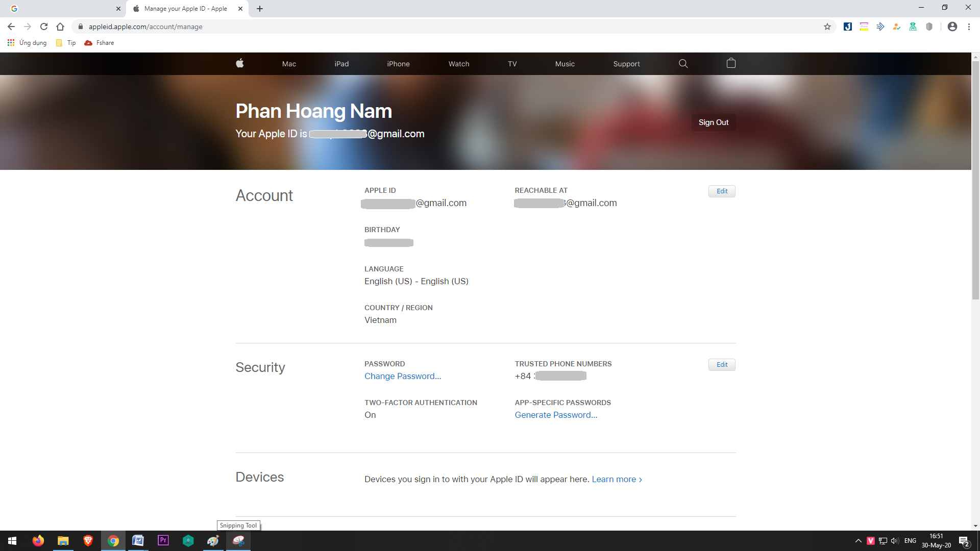Click the forward navigation arrow
980x551 pixels.
(28, 27)
